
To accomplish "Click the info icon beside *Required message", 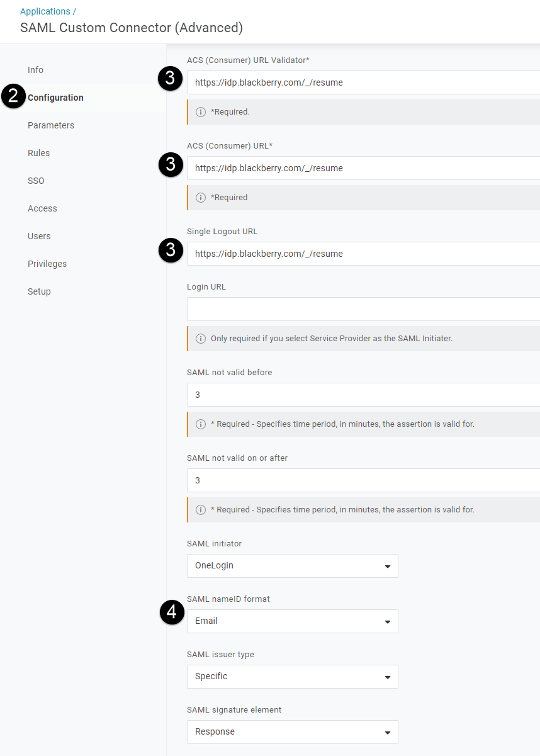I will tap(200, 111).
